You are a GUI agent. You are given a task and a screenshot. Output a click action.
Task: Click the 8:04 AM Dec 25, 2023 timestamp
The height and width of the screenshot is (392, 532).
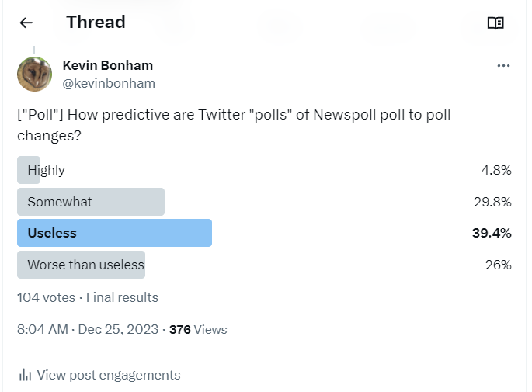coord(88,329)
